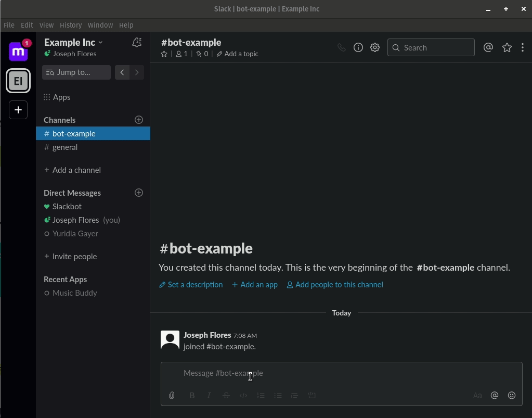The width and height of the screenshot is (532, 418).
Task: Focus the Message #bot-example input
Action: (341, 373)
